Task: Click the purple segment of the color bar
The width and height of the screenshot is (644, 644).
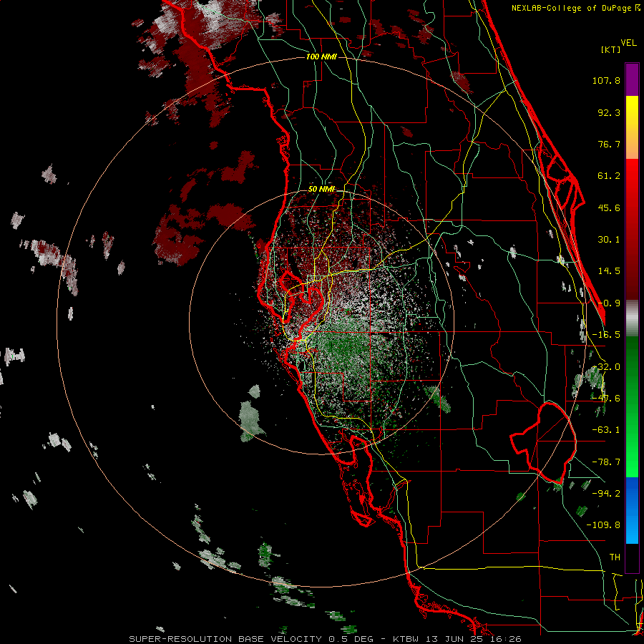Action: [632, 79]
